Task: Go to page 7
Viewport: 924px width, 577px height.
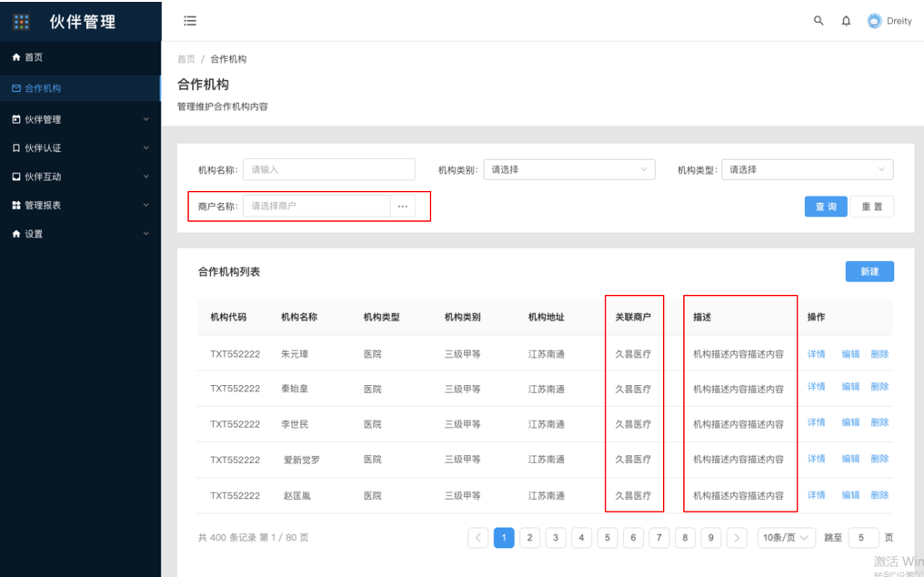Action: [x=659, y=538]
